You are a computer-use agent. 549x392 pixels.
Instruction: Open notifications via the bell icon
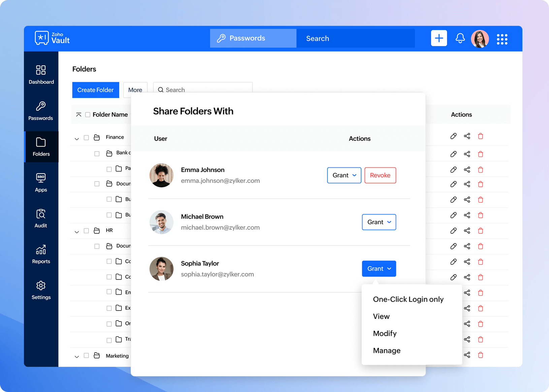point(460,38)
